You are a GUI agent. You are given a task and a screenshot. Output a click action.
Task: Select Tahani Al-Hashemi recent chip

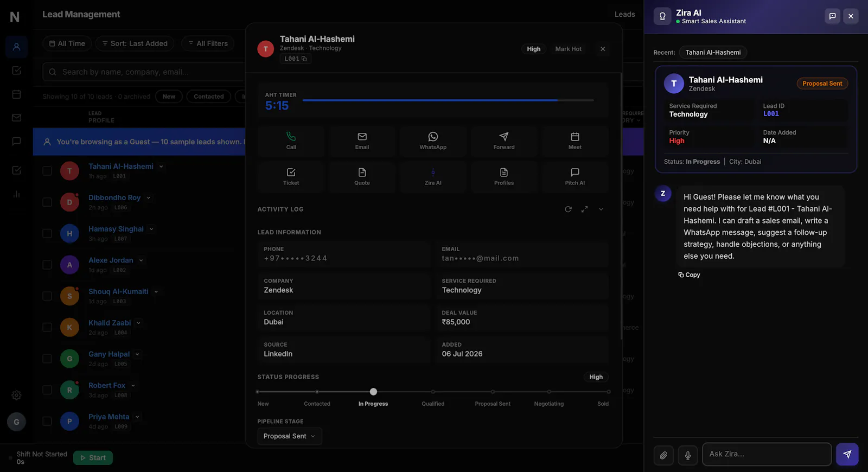[713, 53]
